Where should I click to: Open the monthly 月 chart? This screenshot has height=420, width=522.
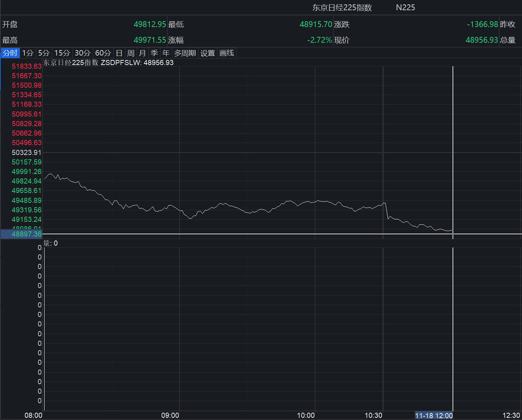pos(143,53)
